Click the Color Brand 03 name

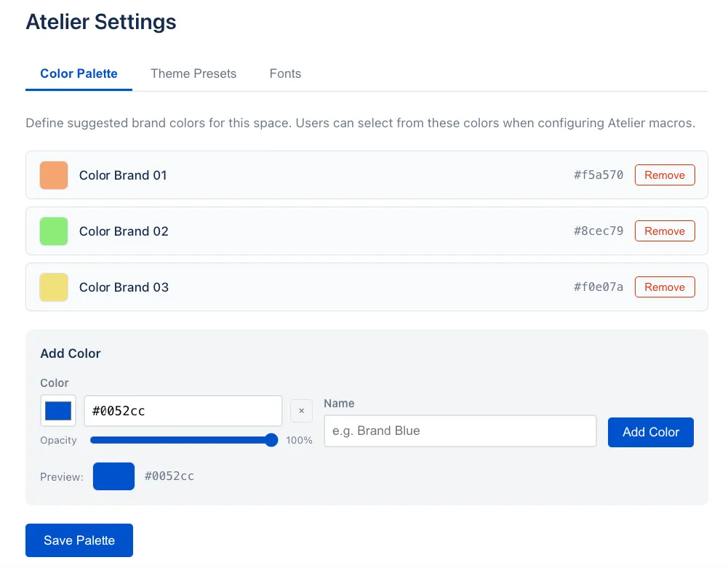(x=124, y=287)
